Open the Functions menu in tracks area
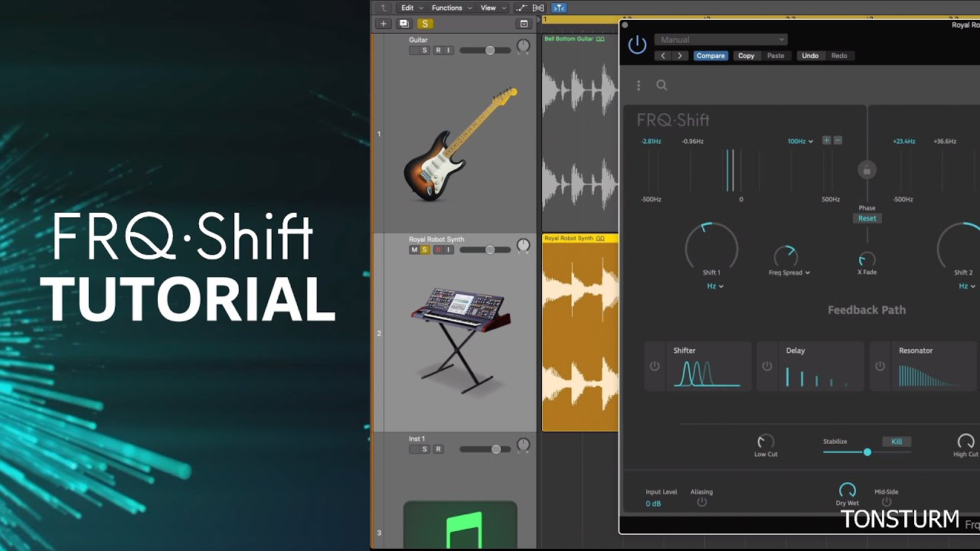Screen dimensions: 980x551 coord(451,8)
